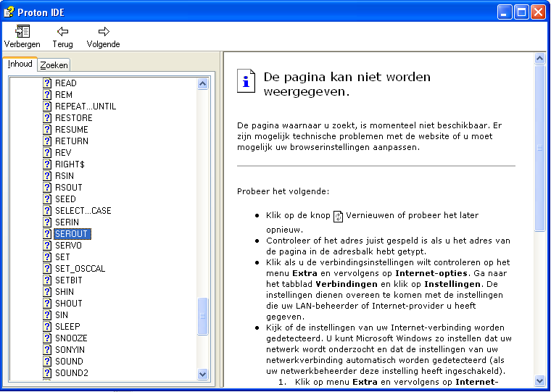Image resolution: width=551 pixels, height=392 pixels.
Task: Open the READ topic
Action: 66,83
